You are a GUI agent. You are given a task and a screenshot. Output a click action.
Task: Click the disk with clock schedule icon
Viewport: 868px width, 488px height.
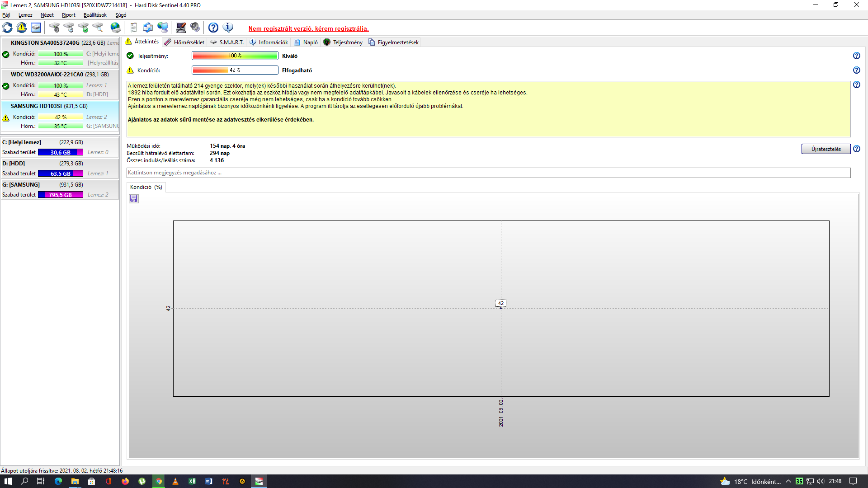coord(69,28)
